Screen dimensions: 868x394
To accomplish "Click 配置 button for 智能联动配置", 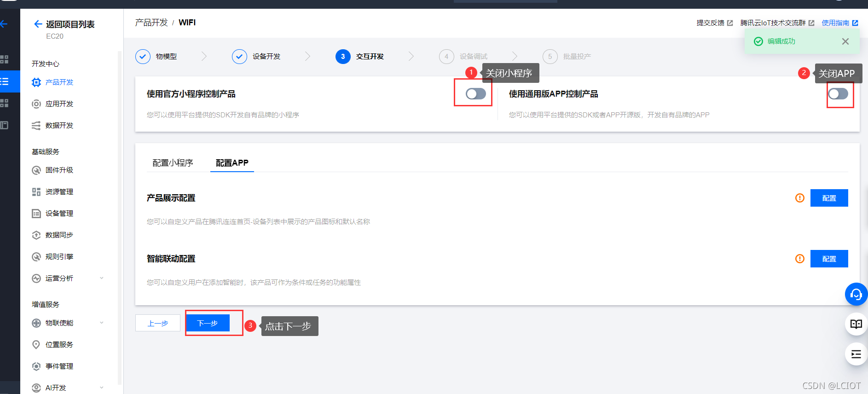I will click(x=829, y=259).
